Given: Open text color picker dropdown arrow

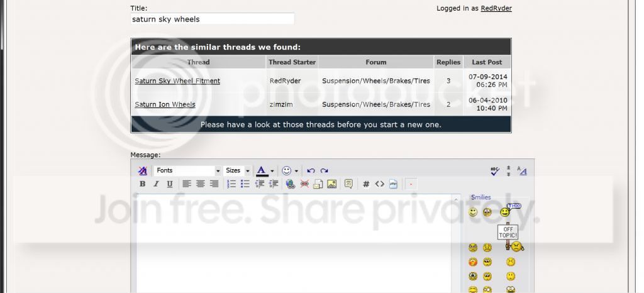Looking at the screenshot, I should [x=272, y=171].
